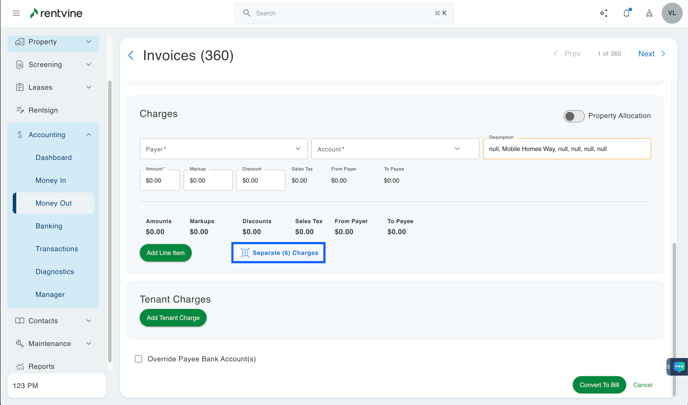Screen dimensions: 688x405
Task: Click Separate (6) Charges button
Action: (x=278, y=253)
